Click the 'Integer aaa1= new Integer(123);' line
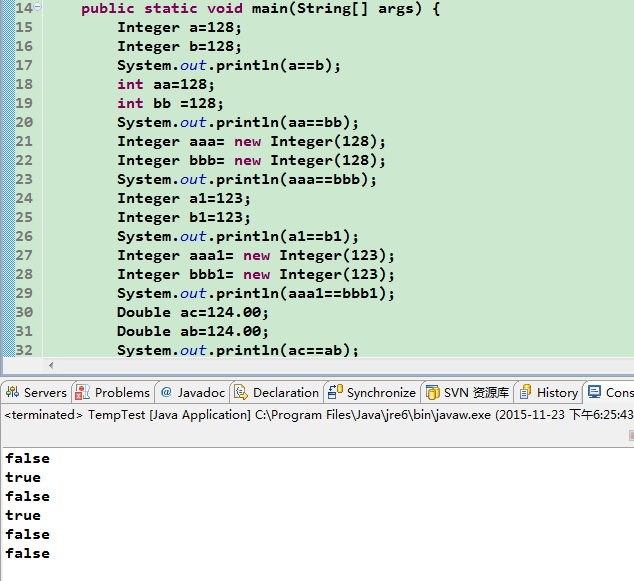 coord(256,255)
